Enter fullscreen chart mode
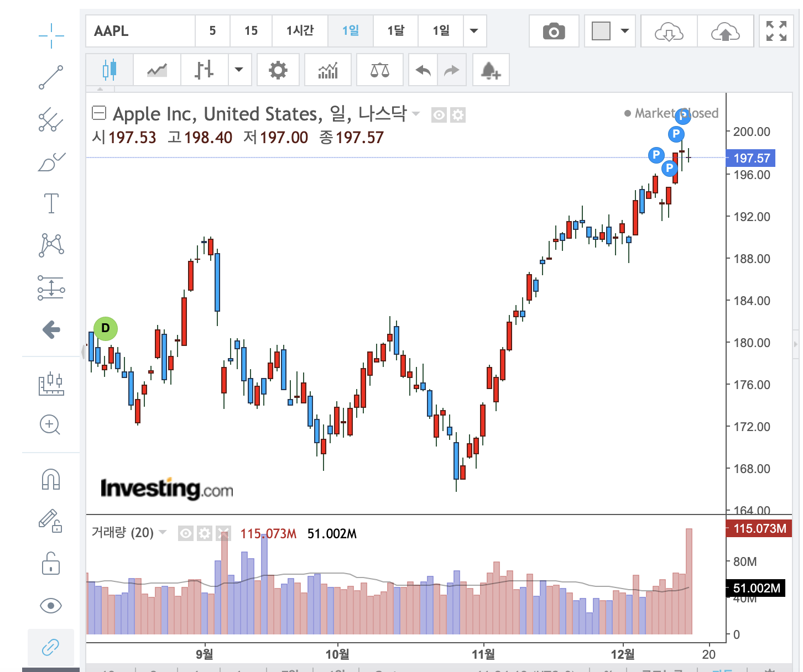The image size is (803, 672). (776, 31)
